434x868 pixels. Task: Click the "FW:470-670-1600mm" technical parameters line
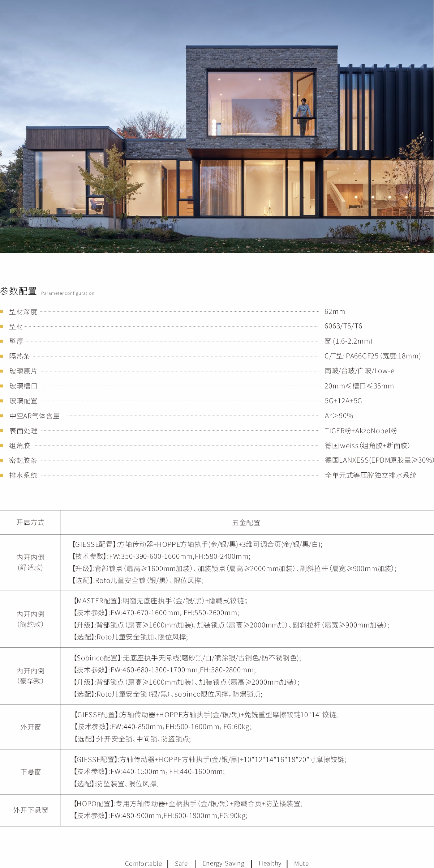point(156,613)
